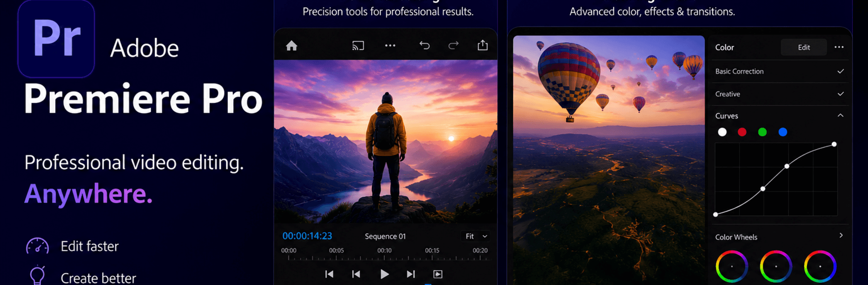Expand the Basic Correction section
Image resolution: width=868 pixels, height=285 pixels.
(779, 71)
